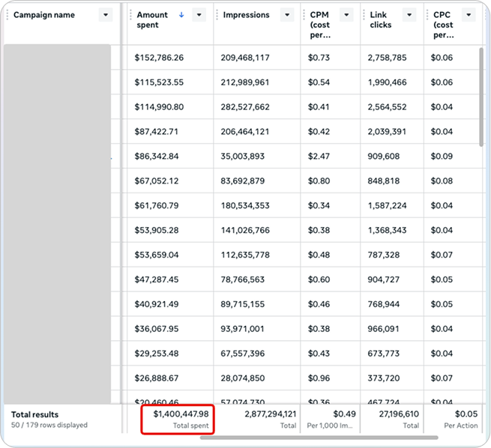Click the horizontal table scrollbar
Screen dimensions: 491x448
pyautogui.click(x=319, y=438)
